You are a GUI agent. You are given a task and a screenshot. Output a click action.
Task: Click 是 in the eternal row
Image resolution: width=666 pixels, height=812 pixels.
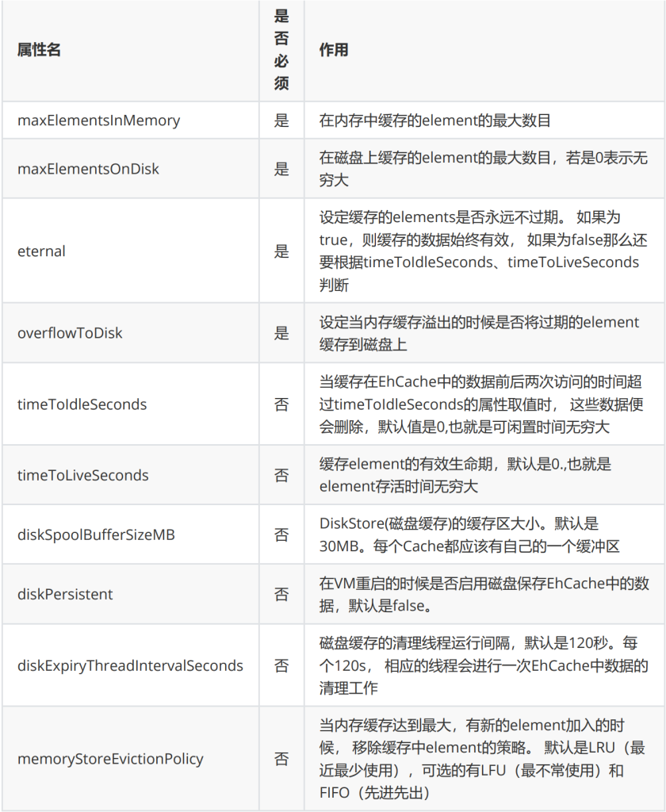(281, 251)
